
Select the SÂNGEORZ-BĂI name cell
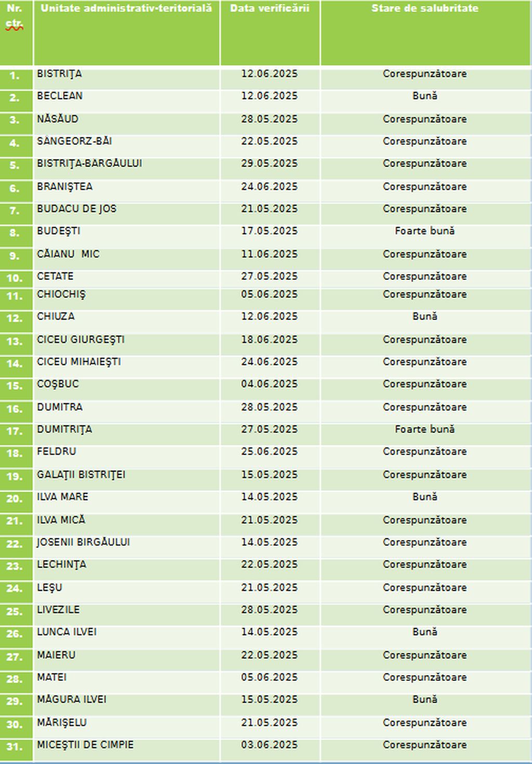pyautogui.click(x=74, y=141)
